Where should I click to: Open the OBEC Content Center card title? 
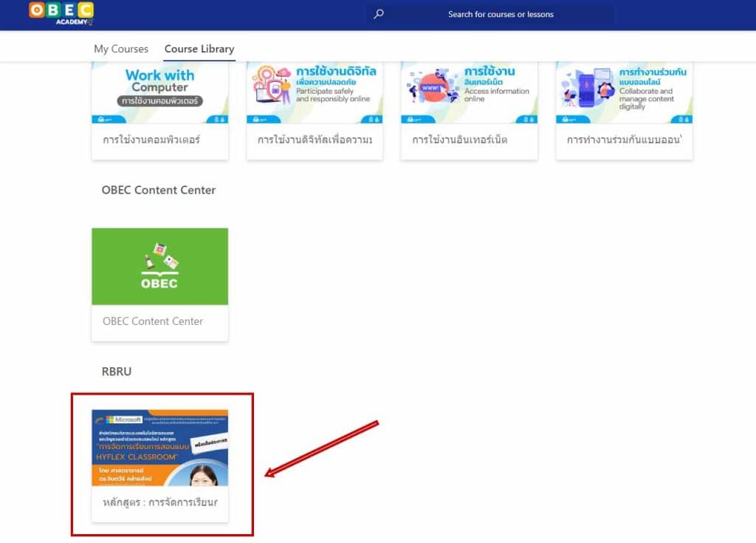coord(153,321)
